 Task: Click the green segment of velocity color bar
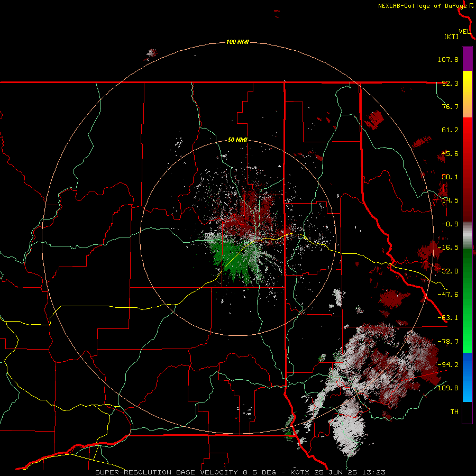(x=467, y=300)
